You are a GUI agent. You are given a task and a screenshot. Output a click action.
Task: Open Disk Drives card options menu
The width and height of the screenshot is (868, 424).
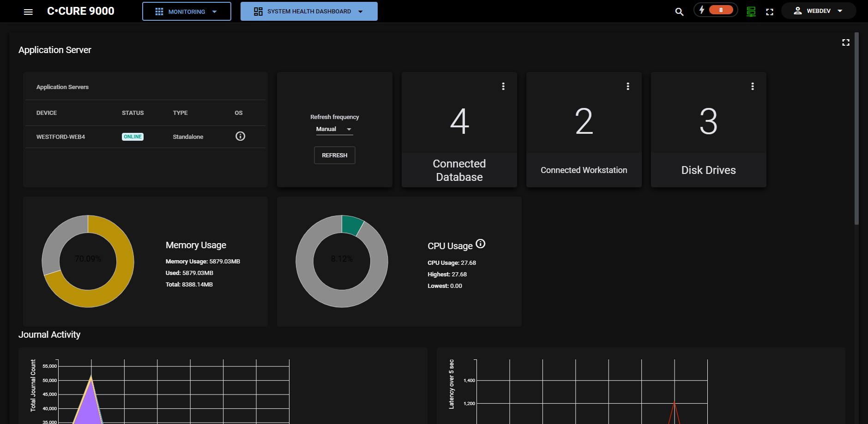(753, 86)
